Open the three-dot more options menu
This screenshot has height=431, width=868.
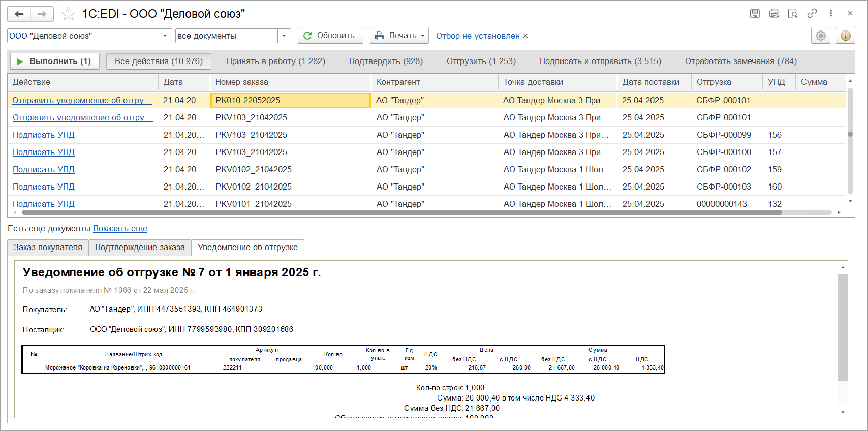(831, 14)
